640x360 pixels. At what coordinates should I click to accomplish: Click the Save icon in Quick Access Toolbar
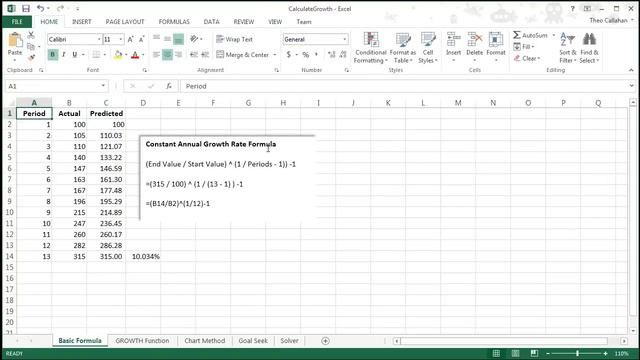pos(26,8)
